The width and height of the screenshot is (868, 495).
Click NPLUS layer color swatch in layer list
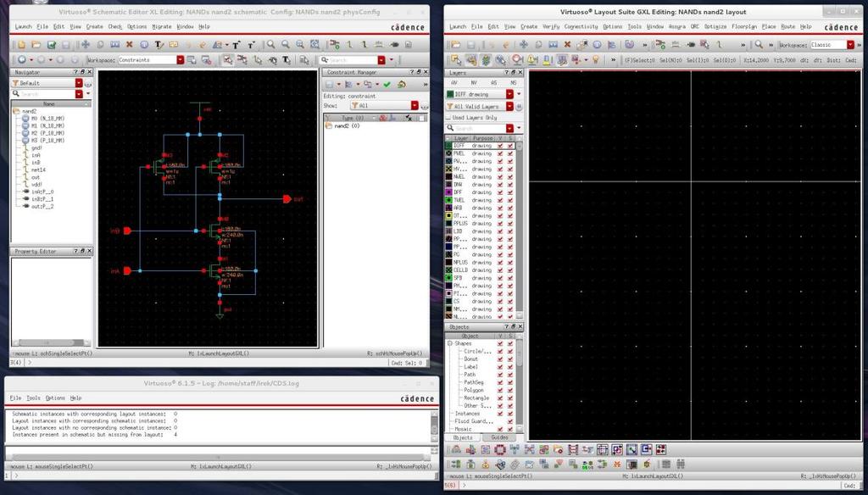coord(449,263)
